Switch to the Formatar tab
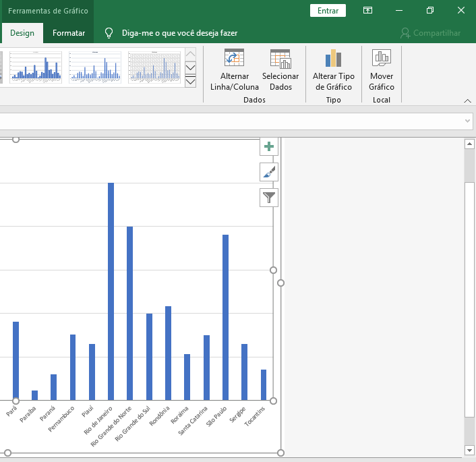Screen dimensions: 476x462 coord(69,33)
